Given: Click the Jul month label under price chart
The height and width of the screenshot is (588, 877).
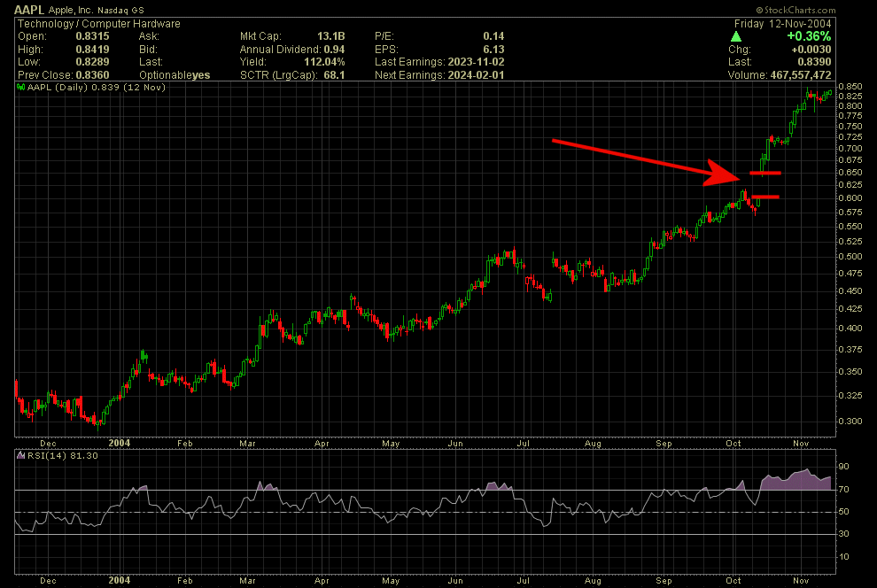Looking at the screenshot, I should coord(524,443).
